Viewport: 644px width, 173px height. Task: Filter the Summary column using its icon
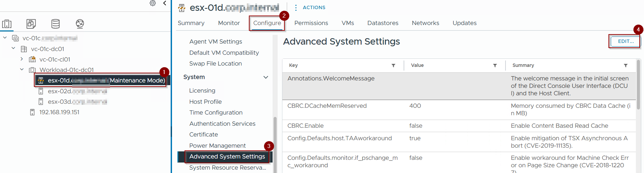point(626,66)
